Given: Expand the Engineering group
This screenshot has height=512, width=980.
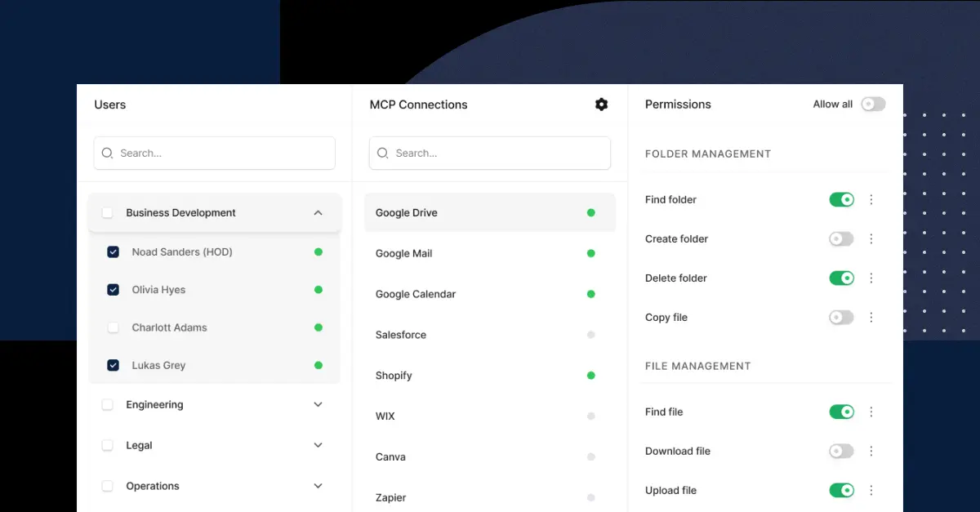Looking at the screenshot, I should [x=318, y=404].
